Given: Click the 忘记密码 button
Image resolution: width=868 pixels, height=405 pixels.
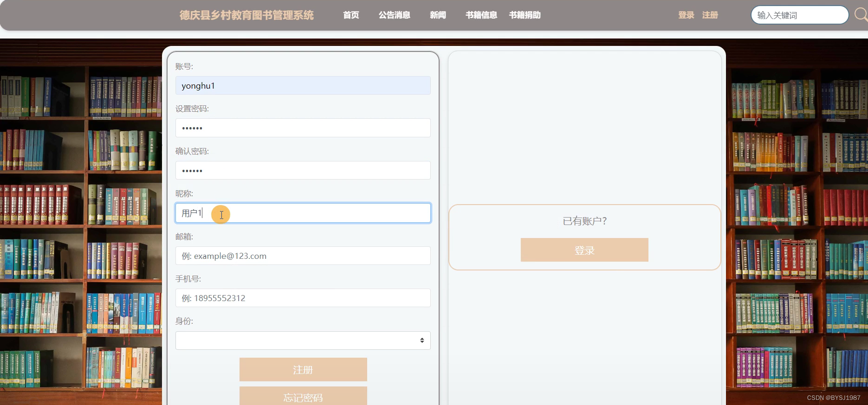Looking at the screenshot, I should 303,397.
